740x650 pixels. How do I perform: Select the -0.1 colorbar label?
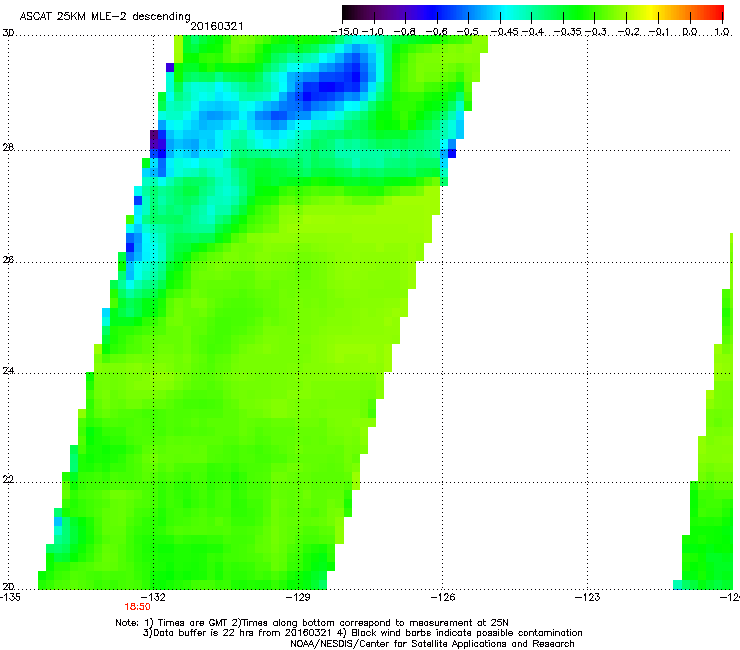[x=659, y=32]
